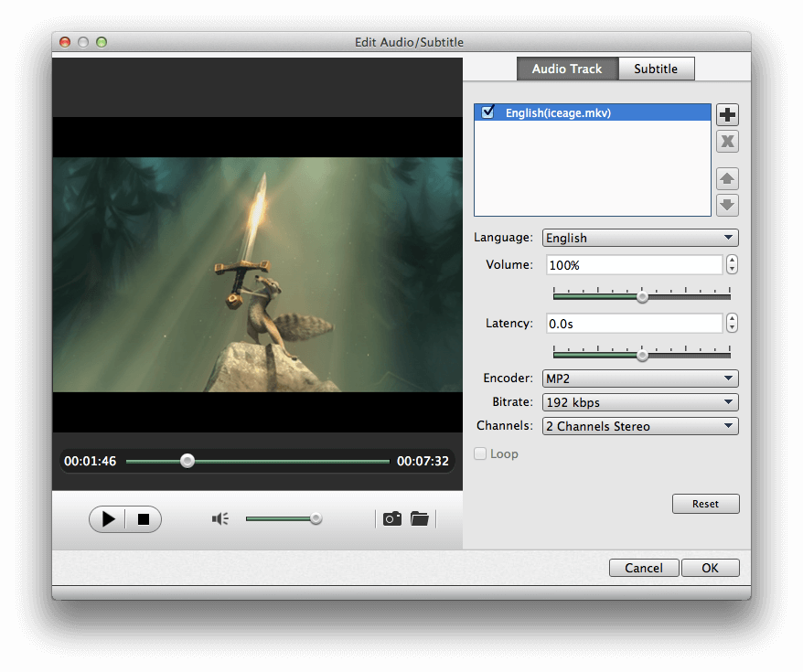803x672 pixels.
Task: Confirm with the OK button
Action: 710,568
